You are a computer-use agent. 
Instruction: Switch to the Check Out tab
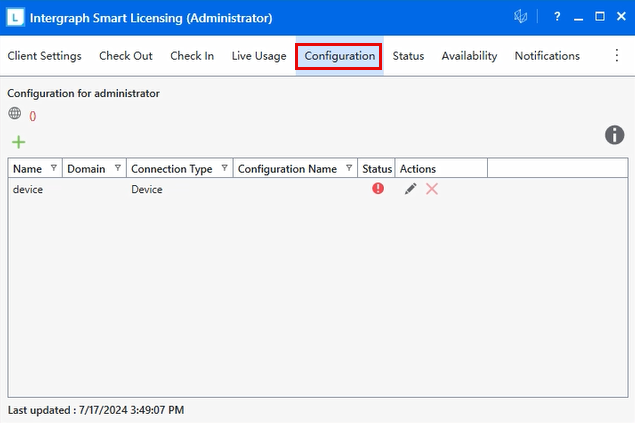(126, 56)
